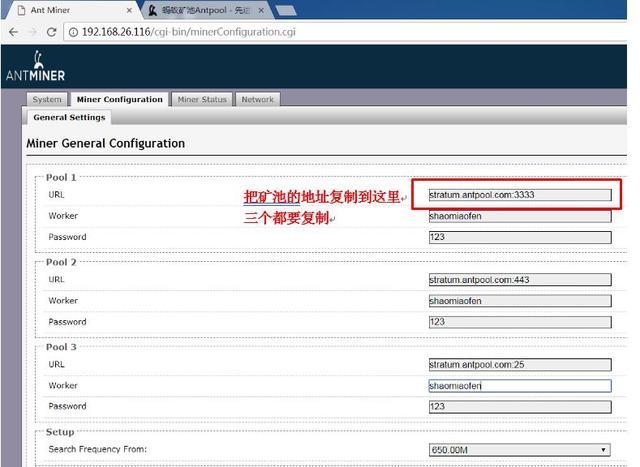Click the Pool 3 Worker field

pos(518,385)
